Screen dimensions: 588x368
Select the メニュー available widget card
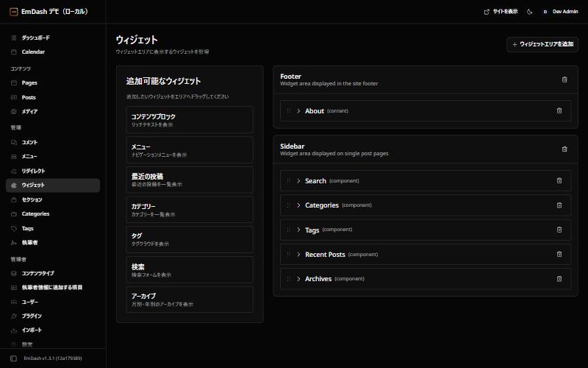190,150
